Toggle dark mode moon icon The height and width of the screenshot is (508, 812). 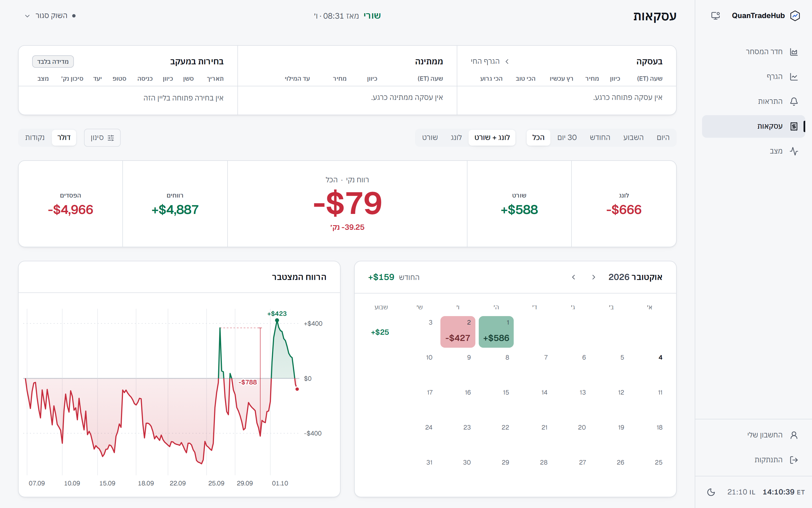pyautogui.click(x=711, y=492)
